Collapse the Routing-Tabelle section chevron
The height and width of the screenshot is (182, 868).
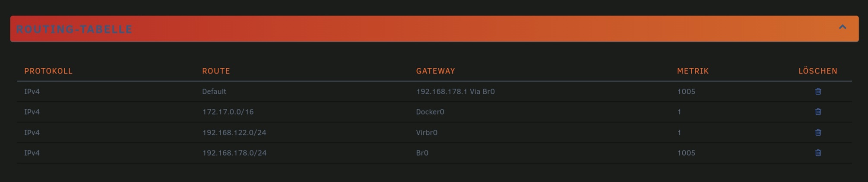pyautogui.click(x=842, y=27)
